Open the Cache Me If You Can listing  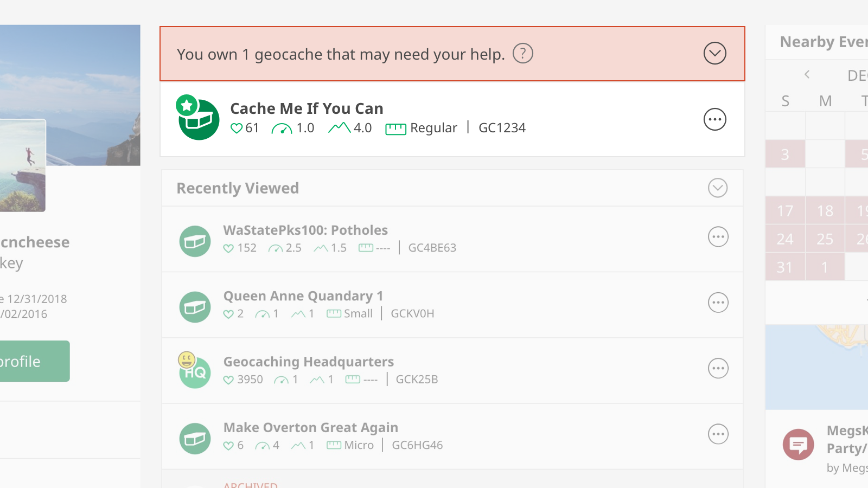point(307,108)
